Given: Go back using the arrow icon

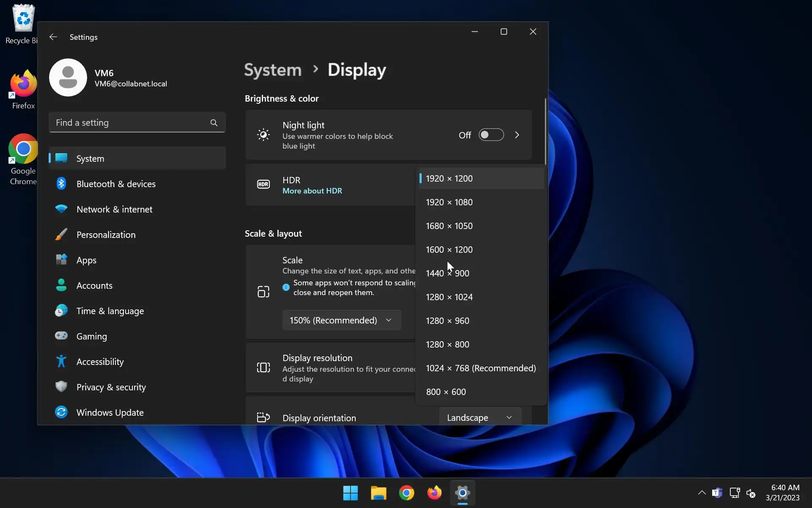Looking at the screenshot, I should (53, 37).
